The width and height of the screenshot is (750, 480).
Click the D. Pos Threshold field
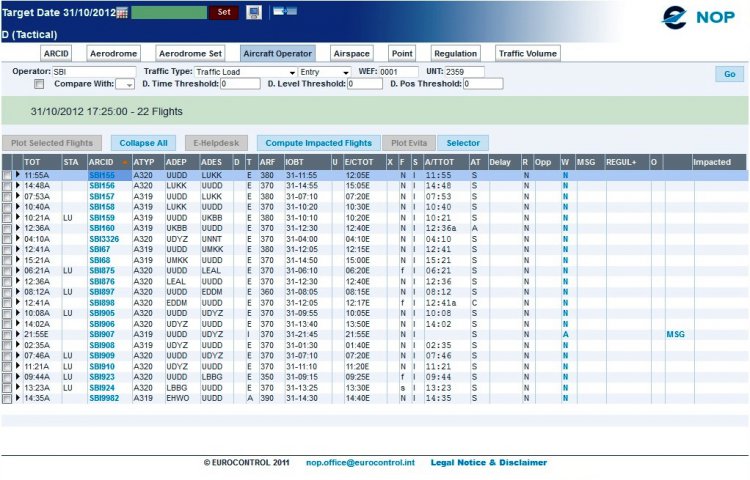pos(483,84)
